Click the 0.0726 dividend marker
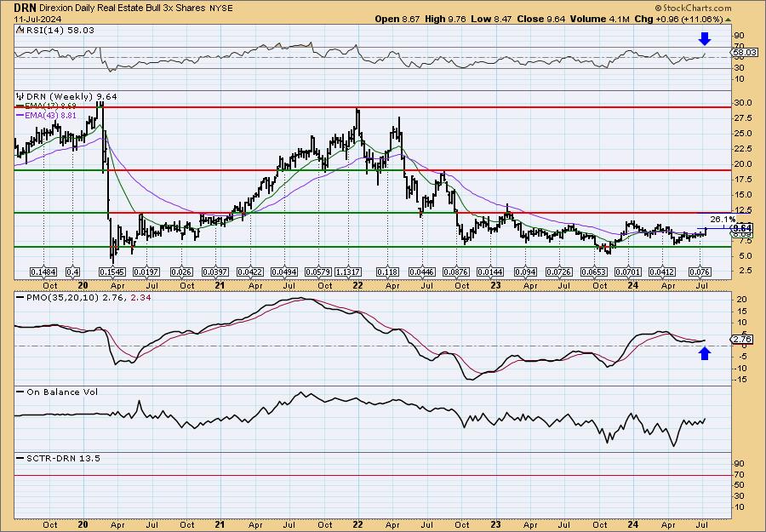Viewport: 766px width, 532px height. (x=559, y=272)
